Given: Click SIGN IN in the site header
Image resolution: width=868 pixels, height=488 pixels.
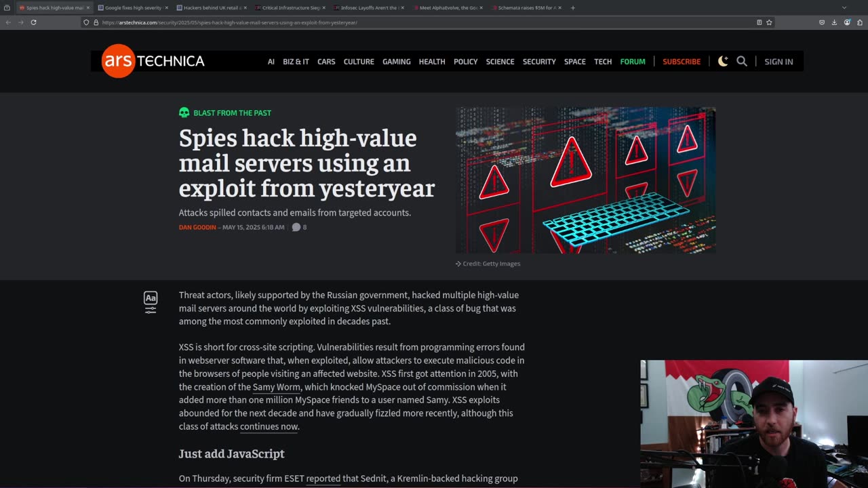Looking at the screenshot, I should (x=778, y=62).
